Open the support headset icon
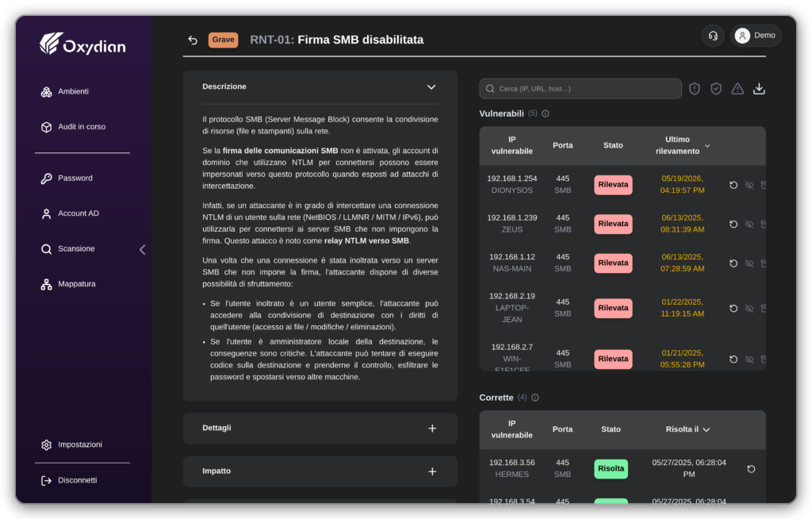Image resolution: width=812 pixels, height=519 pixels. tap(713, 36)
